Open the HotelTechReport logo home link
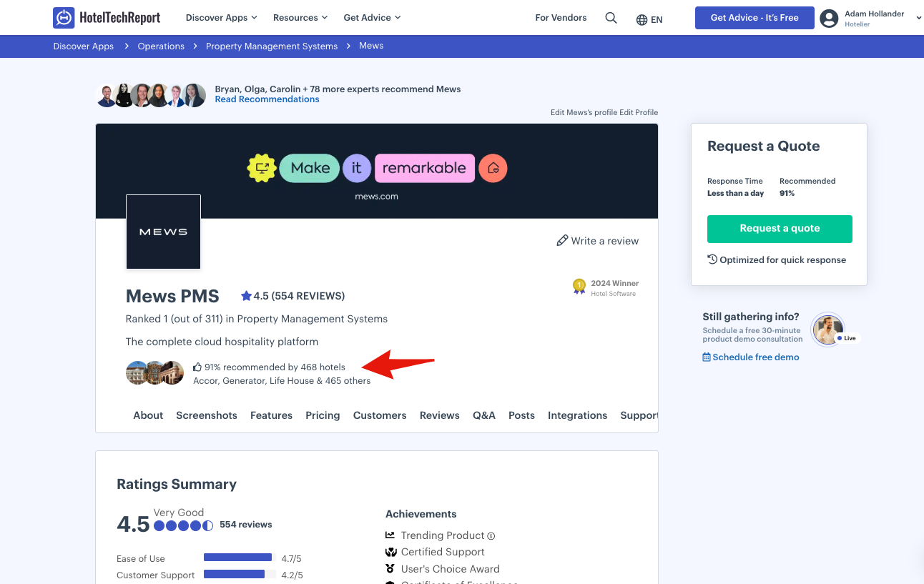924x584 pixels. point(107,17)
